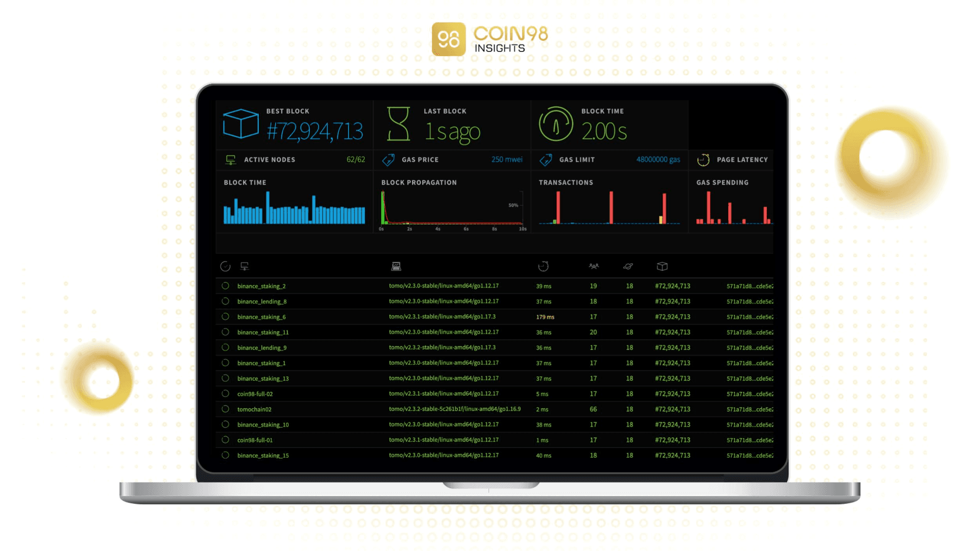Pin the tomochain02 node circle

(225, 409)
